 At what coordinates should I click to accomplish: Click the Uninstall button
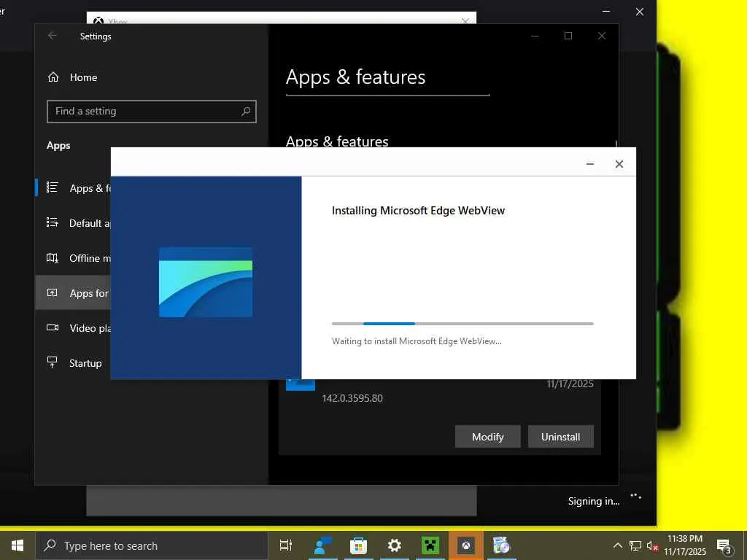coord(560,437)
